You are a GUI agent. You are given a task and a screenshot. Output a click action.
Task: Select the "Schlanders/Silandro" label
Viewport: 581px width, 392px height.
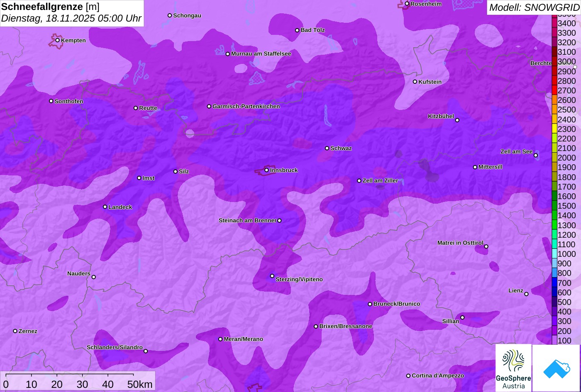pos(115,347)
